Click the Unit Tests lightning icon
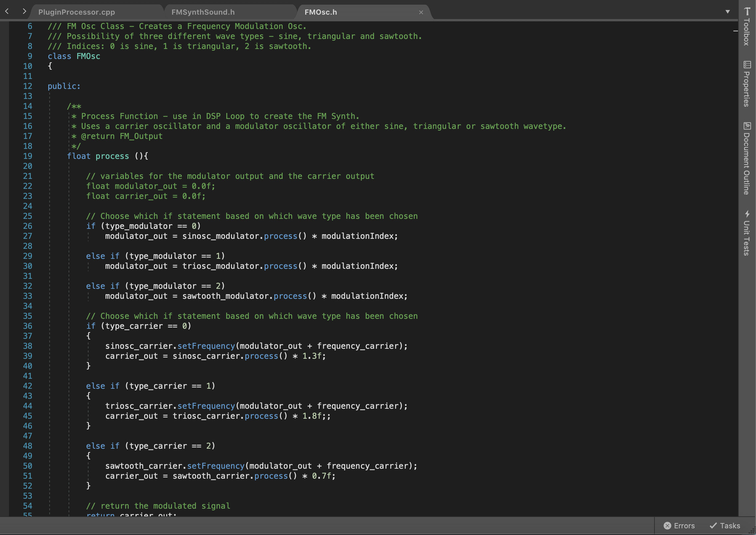Viewport: 756px width, 535px height. [747, 214]
